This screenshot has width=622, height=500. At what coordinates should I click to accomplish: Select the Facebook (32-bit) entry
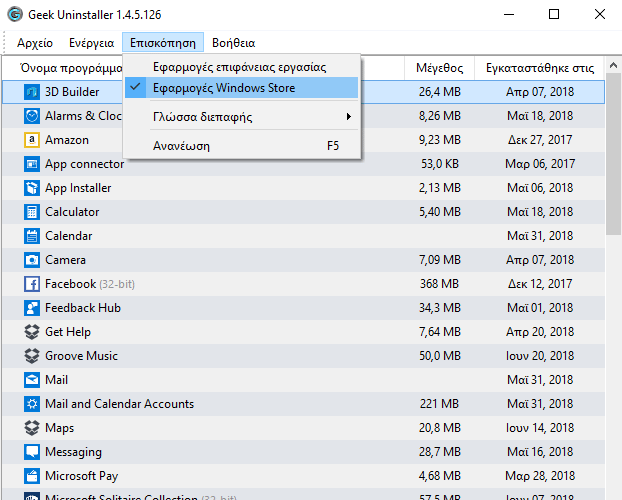coord(304,284)
